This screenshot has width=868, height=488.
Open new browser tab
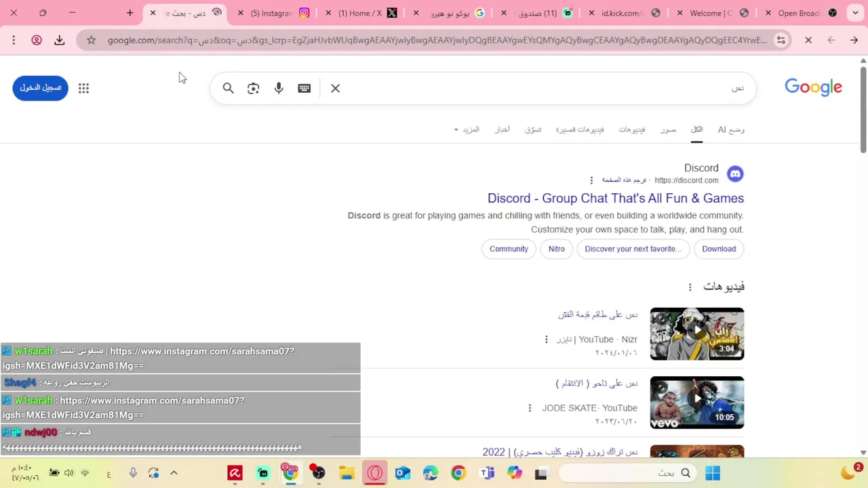point(130,13)
